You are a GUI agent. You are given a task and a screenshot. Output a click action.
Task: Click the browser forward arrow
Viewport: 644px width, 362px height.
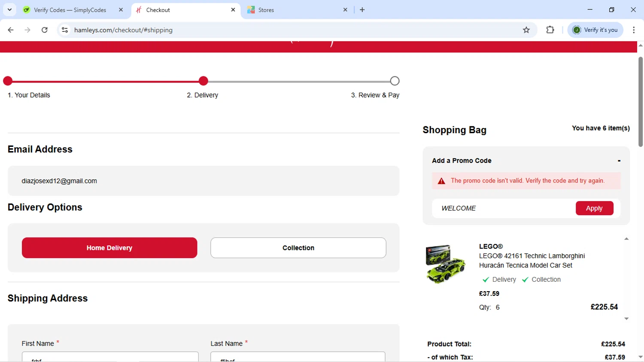pos(27,30)
